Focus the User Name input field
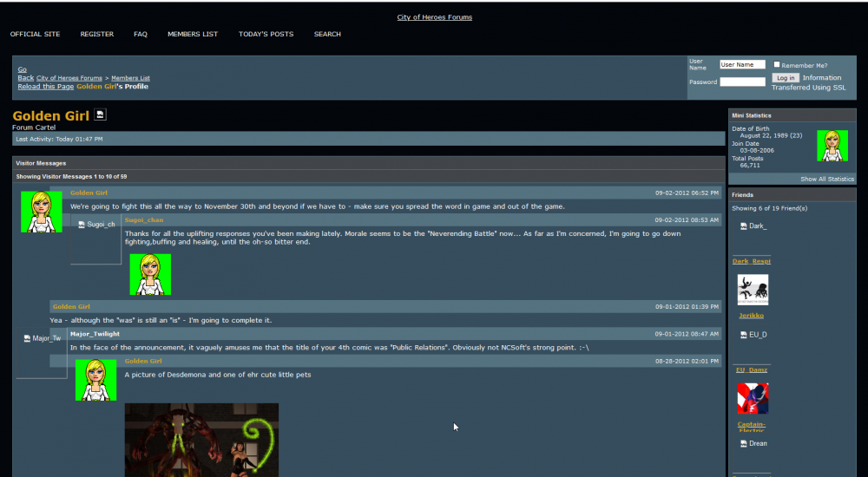 click(x=742, y=65)
